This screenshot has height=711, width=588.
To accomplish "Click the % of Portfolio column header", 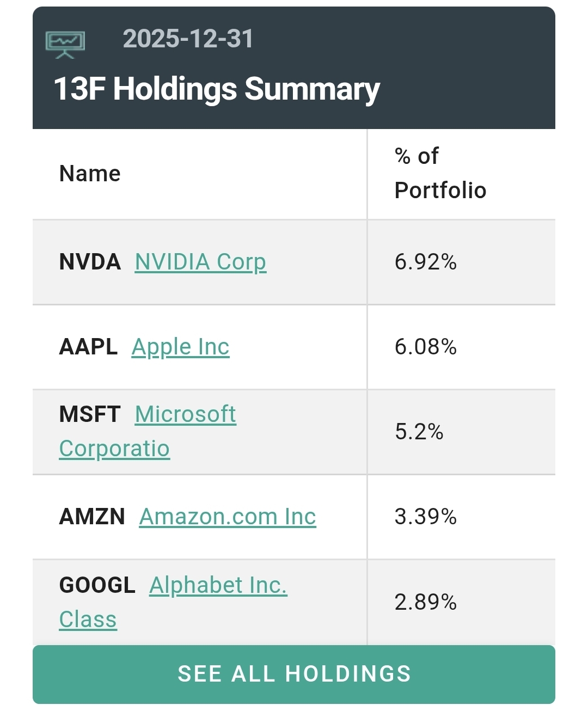I will tap(440, 173).
